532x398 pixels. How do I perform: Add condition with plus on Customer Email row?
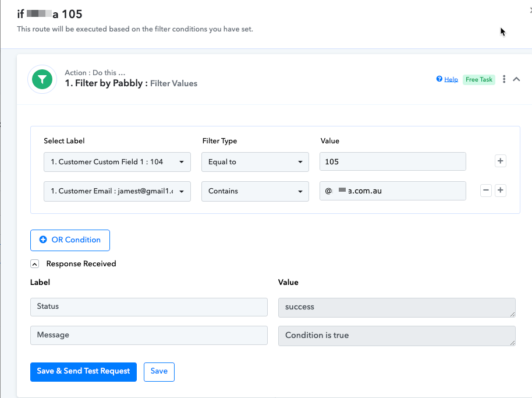pyautogui.click(x=500, y=190)
